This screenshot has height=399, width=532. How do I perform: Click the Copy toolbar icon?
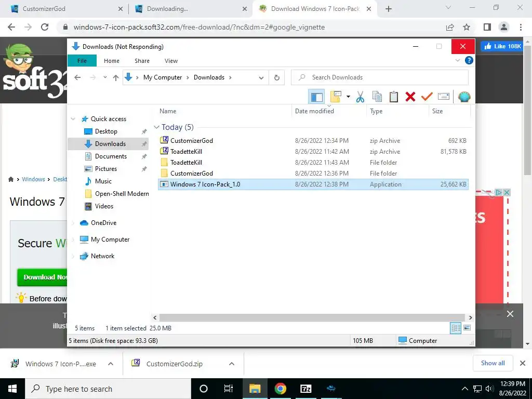(x=377, y=97)
